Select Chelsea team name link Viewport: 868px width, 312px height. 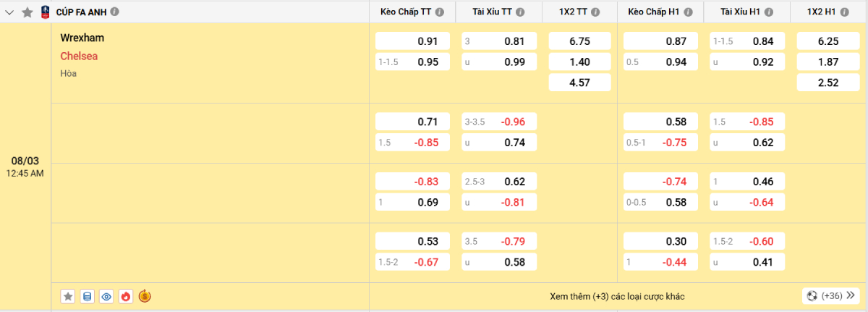(79, 56)
